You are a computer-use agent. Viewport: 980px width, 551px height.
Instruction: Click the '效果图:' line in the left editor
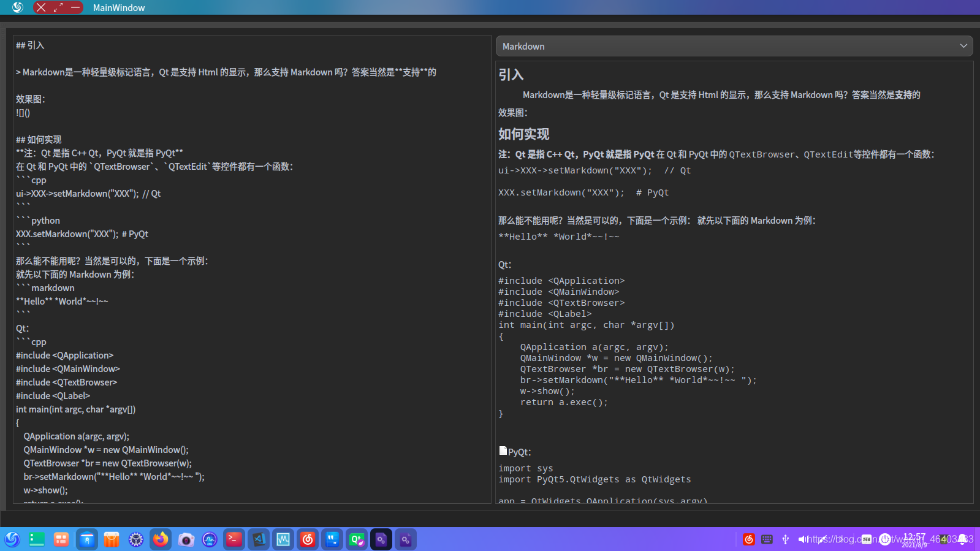click(x=31, y=99)
